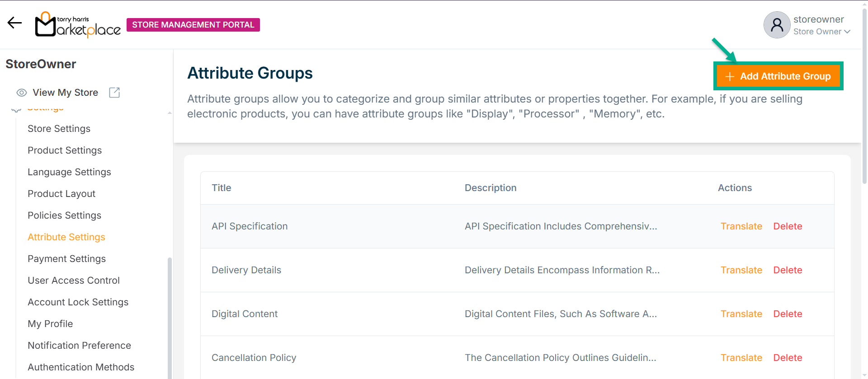
Task: Click the Torry Harris Marketplace logo
Action: pyautogui.click(x=78, y=25)
